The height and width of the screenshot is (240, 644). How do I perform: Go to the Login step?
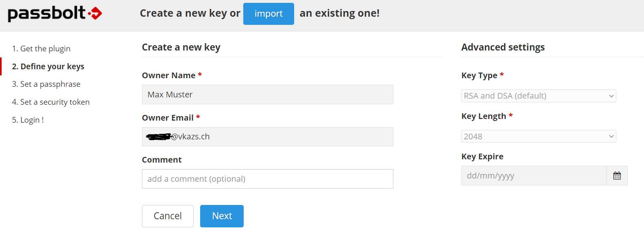pos(28,120)
